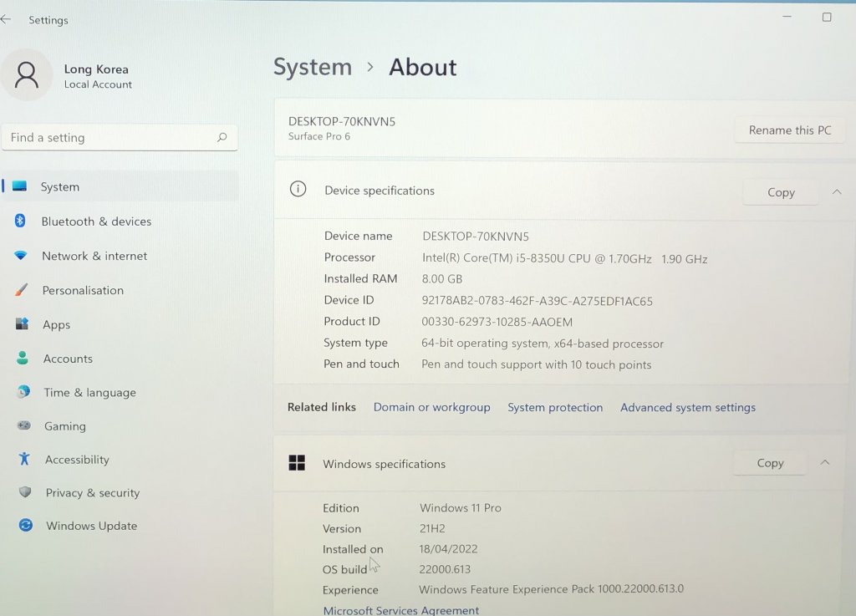This screenshot has height=616, width=856.
Task: Click the 18/04/2022 installed on date
Action: [x=448, y=548]
